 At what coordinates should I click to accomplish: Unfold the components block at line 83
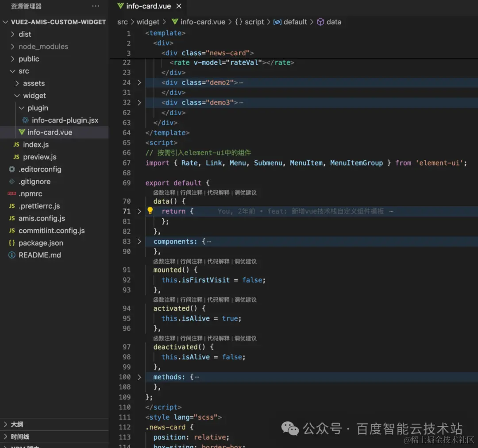[x=139, y=241]
